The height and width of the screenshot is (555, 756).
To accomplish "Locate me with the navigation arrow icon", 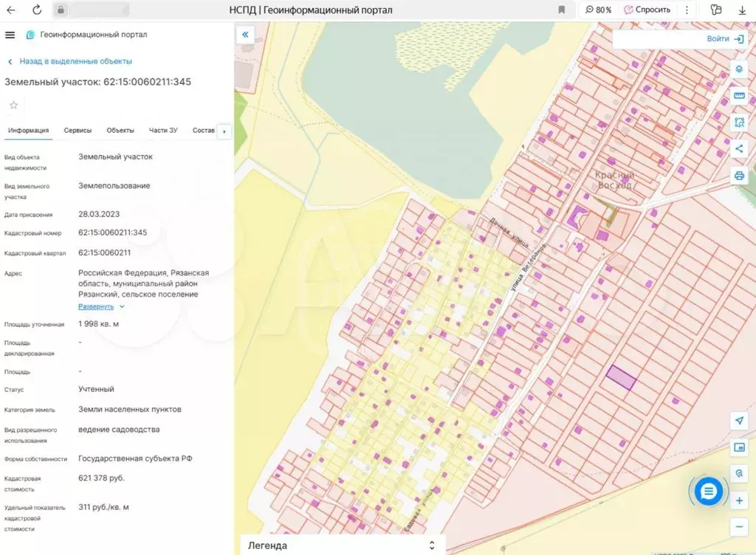I will click(739, 421).
